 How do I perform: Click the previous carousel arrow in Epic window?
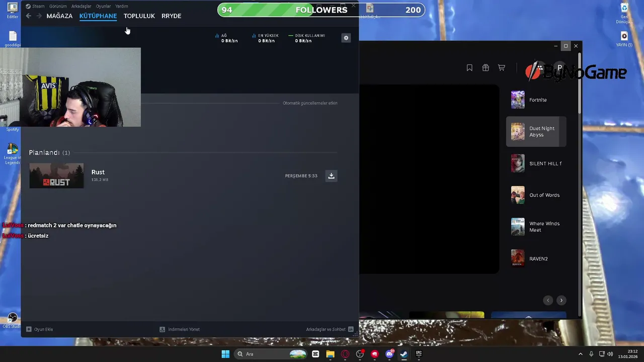point(548,300)
